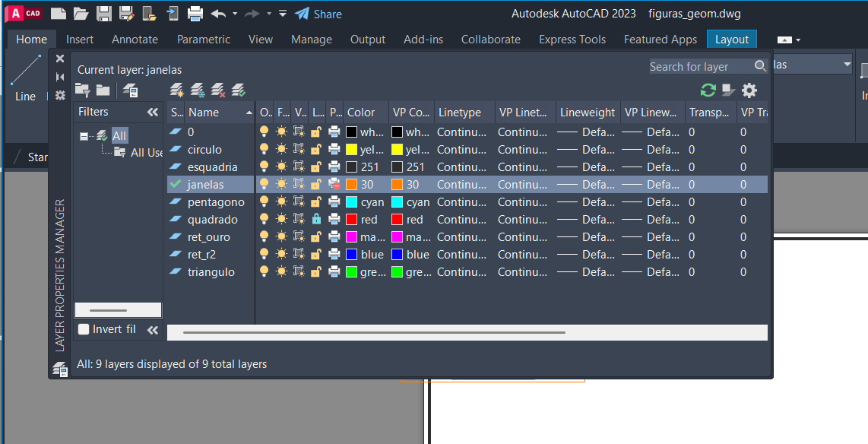Click the New drawing icon in quick access toolbar
The width and height of the screenshot is (868, 444).
[x=58, y=14]
